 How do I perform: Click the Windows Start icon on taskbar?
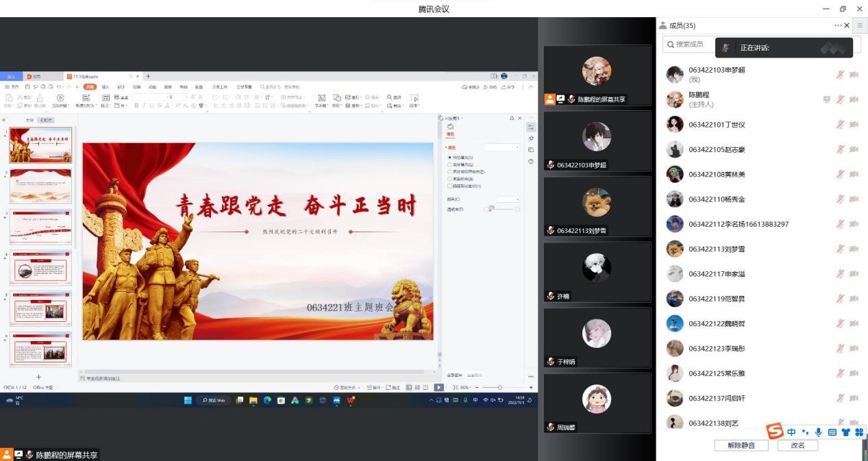point(188,401)
